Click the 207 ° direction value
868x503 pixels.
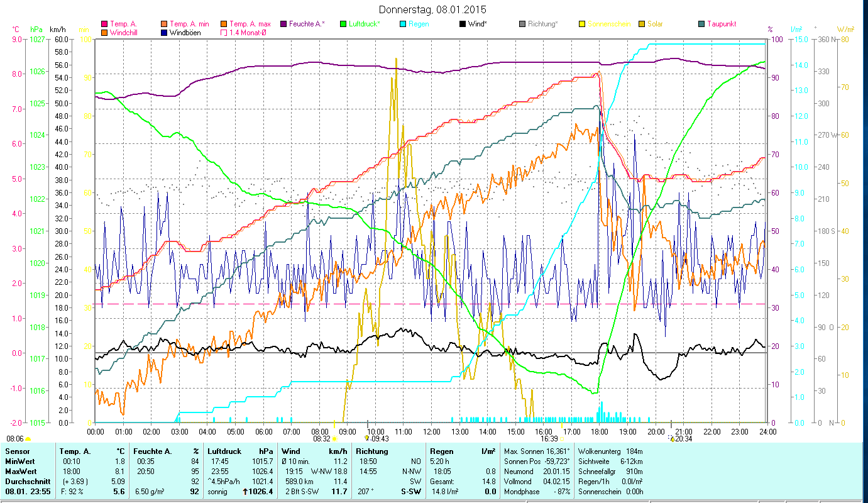tap(365, 491)
